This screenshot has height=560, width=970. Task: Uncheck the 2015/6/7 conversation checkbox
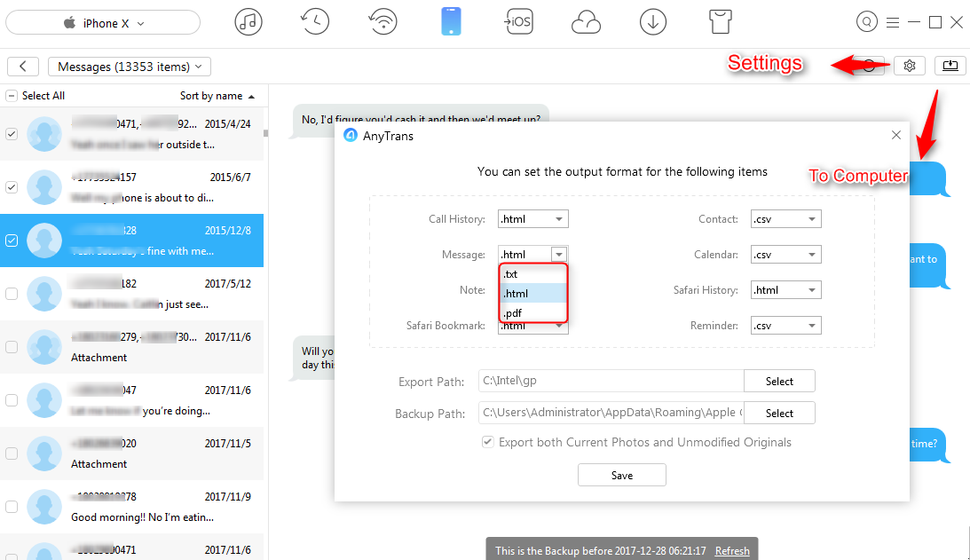coord(12,187)
